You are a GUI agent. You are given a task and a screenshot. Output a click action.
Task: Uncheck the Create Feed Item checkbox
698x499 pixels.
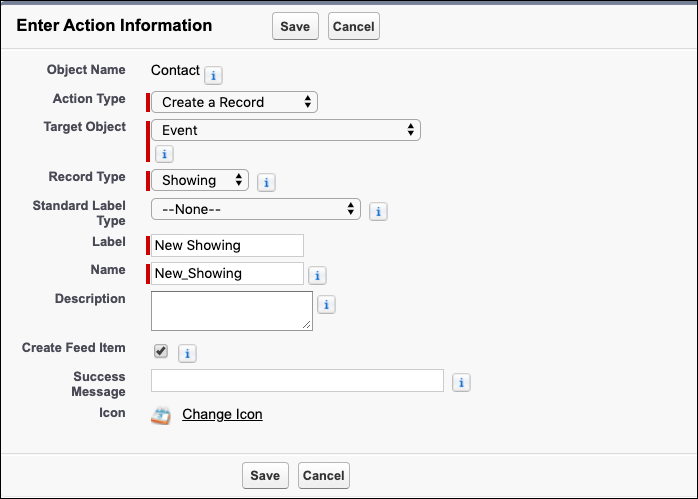click(161, 351)
